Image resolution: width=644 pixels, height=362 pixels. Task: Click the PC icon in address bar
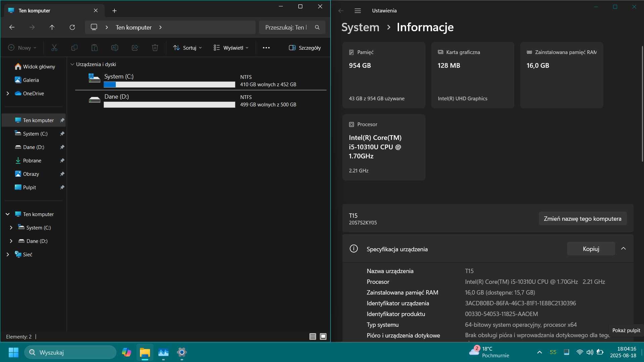pos(94,27)
